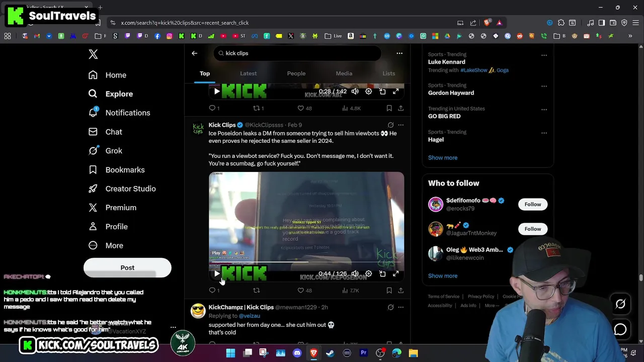Bookmark the Ice Poseidon post
Screen dimensions: 644x362
(389, 290)
